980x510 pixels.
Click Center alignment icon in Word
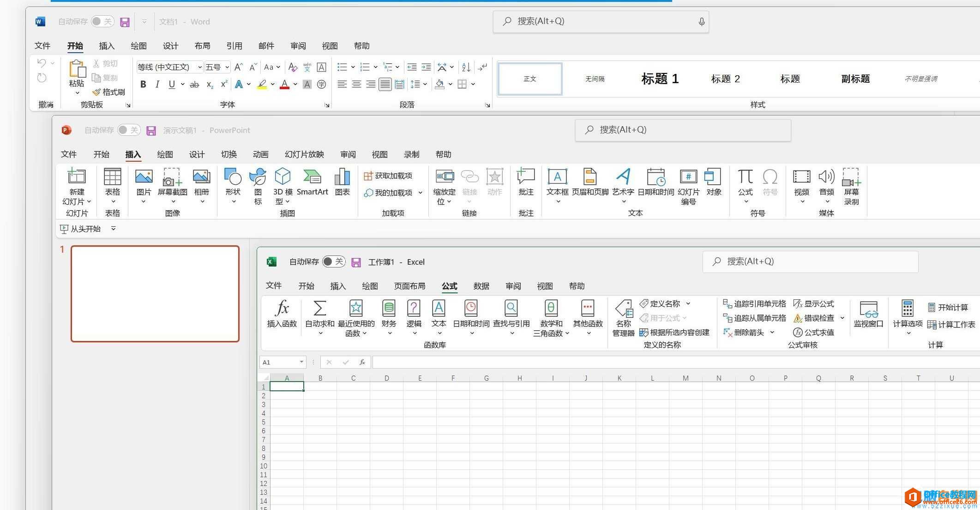tap(356, 84)
